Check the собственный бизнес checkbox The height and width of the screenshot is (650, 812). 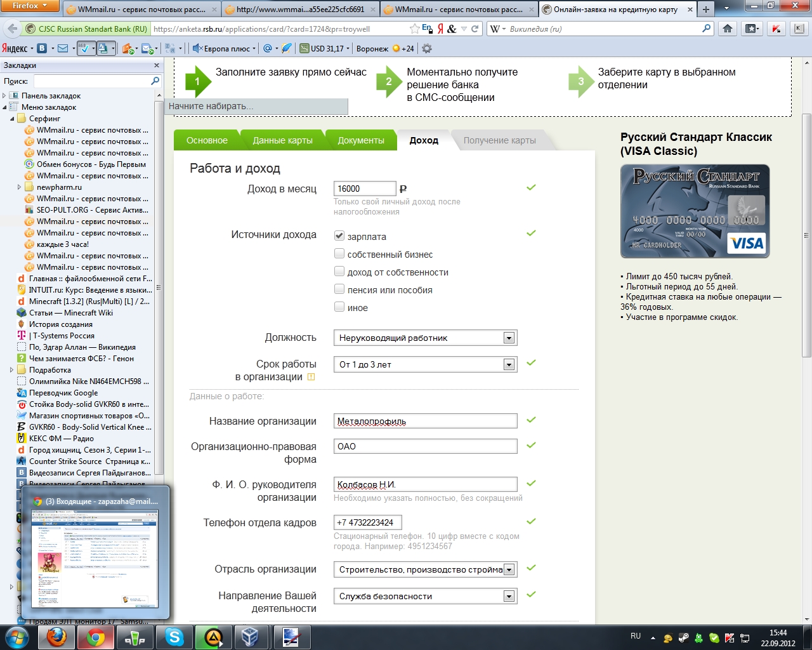coord(339,254)
